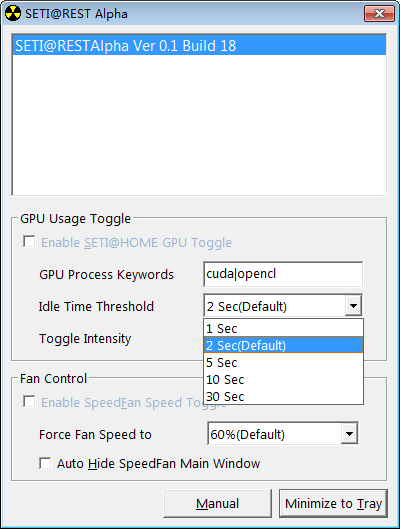Enable SpeedFan Speed Toggle checkbox
This screenshot has width=400, height=529.
pos(29,401)
